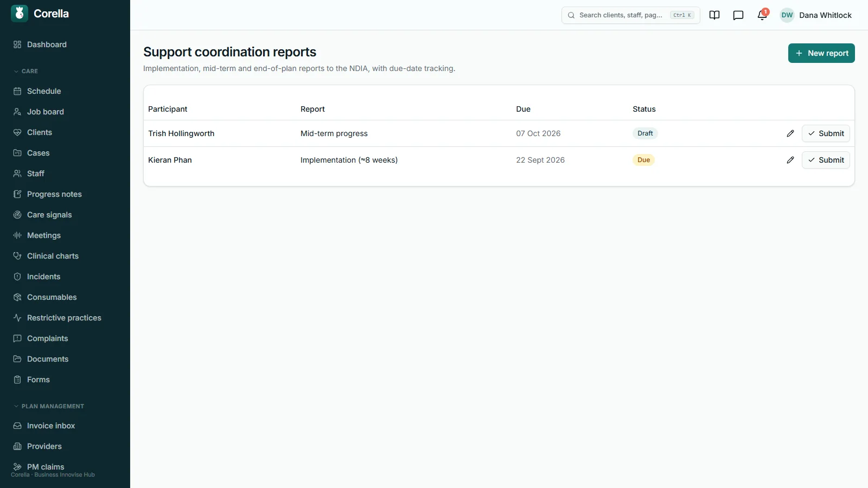The image size is (868, 488).
Task: Click the Status column header
Action: pyautogui.click(x=644, y=109)
